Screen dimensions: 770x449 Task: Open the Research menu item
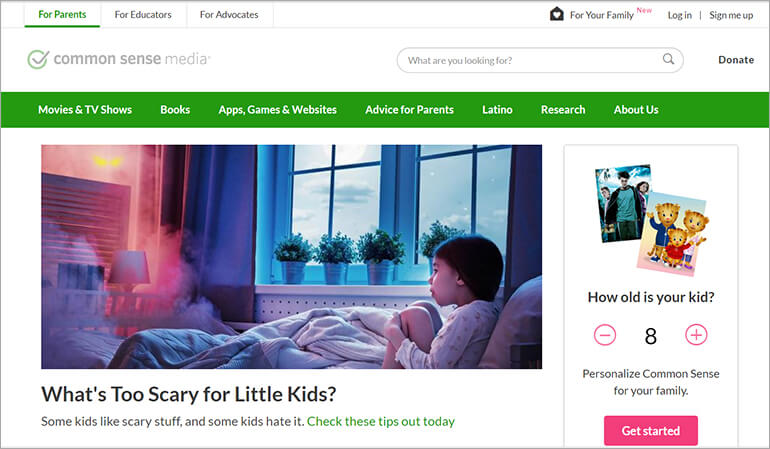coord(563,110)
